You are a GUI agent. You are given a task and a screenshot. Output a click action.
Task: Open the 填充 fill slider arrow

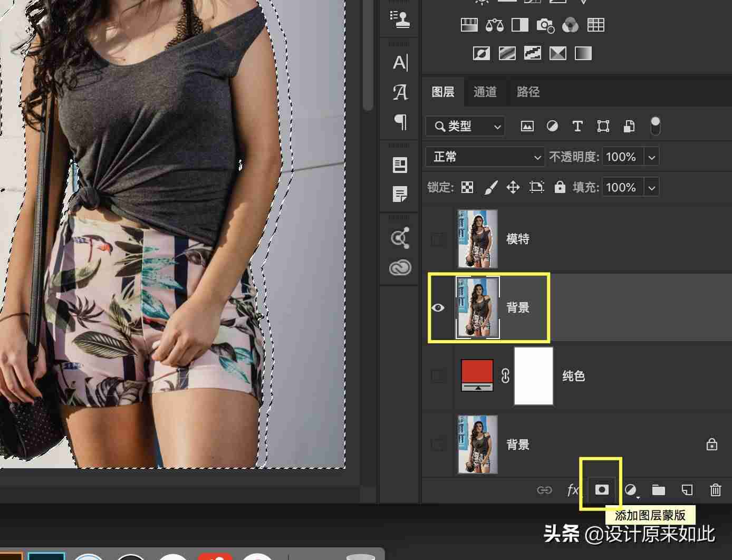pos(652,188)
